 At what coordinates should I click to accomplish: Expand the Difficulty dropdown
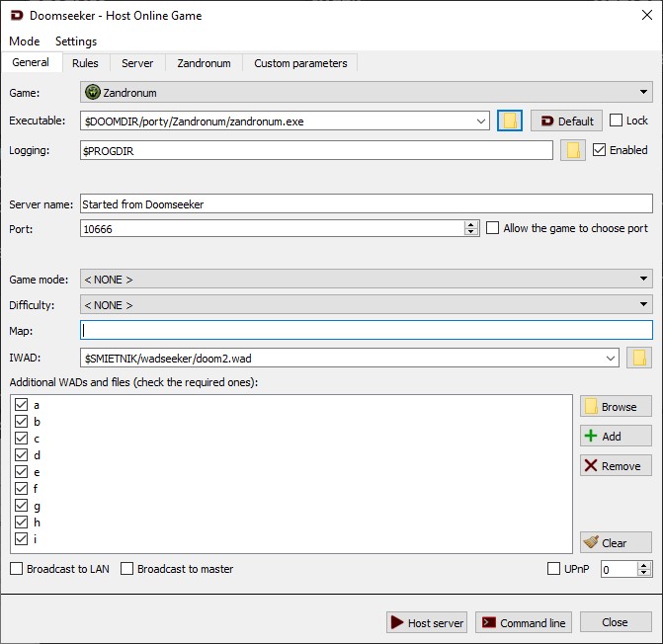tap(366, 305)
